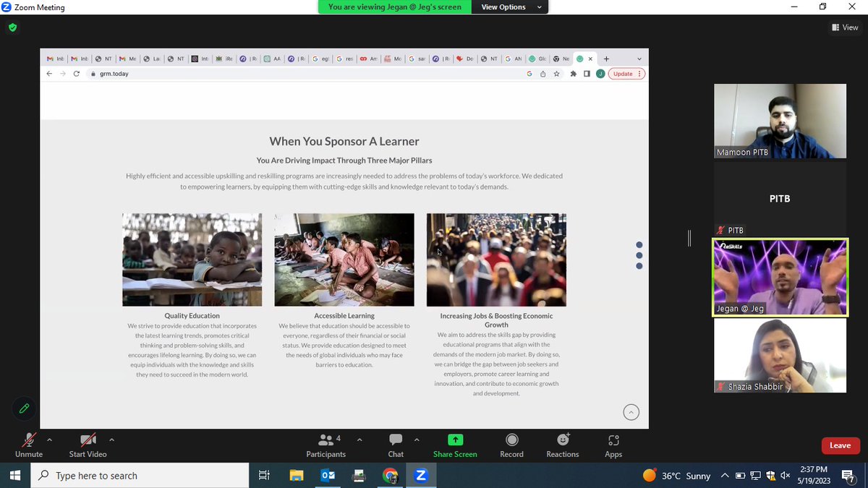Open a new browser tab with plus
The width and height of the screenshot is (868, 488).
[x=606, y=59]
